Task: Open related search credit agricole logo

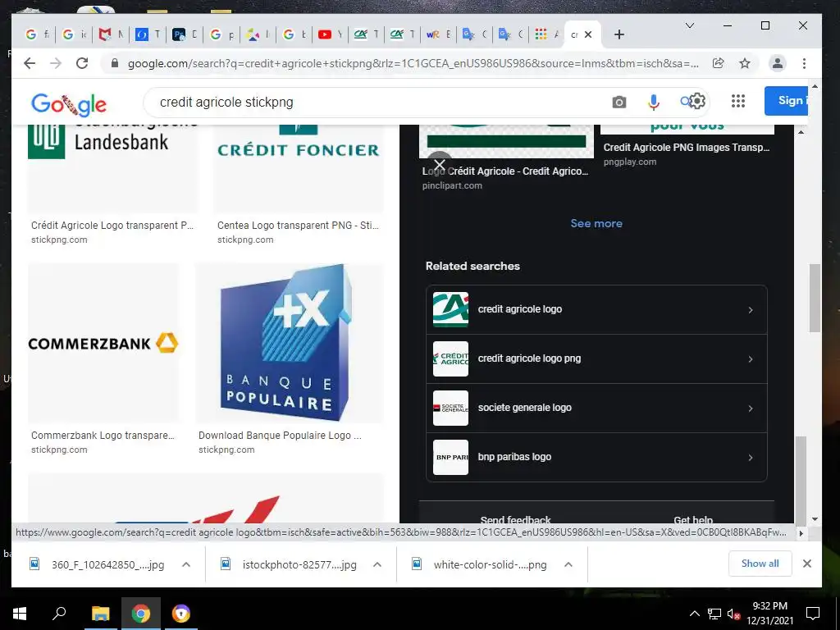Action: click(x=596, y=309)
